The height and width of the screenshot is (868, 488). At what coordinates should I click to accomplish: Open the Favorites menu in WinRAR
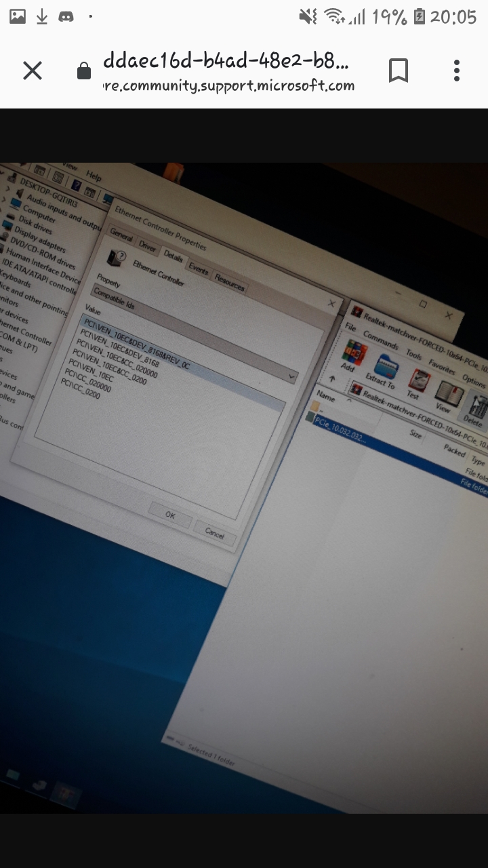442,367
